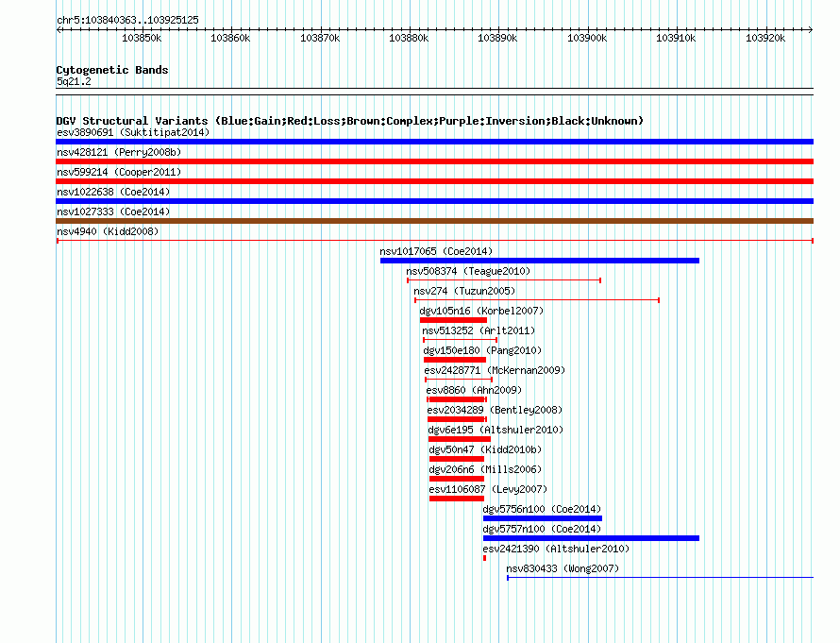
Task: Click the 103870k ruler tick label
Action: point(320,38)
